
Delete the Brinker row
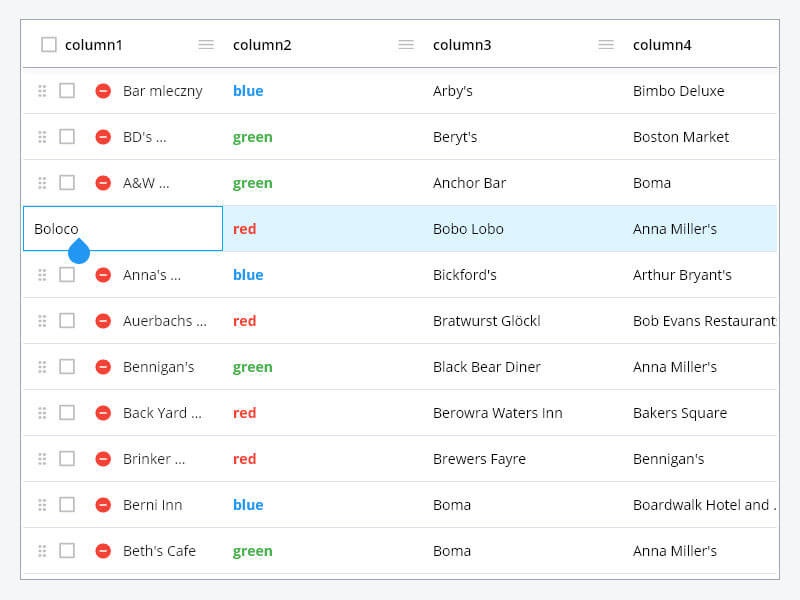tap(102, 458)
